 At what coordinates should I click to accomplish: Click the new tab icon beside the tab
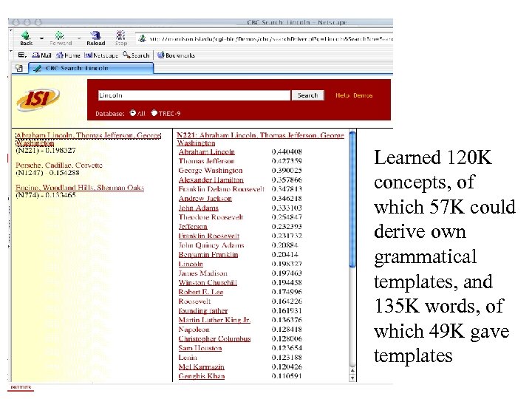coord(19,68)
